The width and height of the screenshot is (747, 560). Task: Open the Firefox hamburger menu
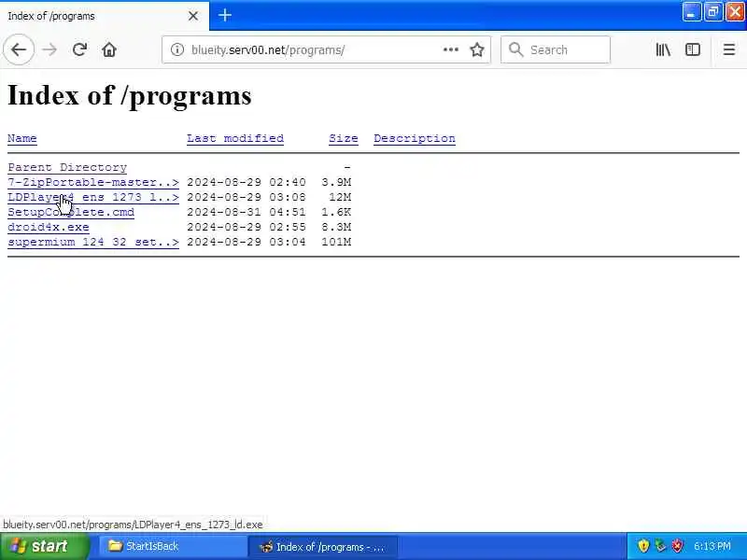click(x=729, y=49)
